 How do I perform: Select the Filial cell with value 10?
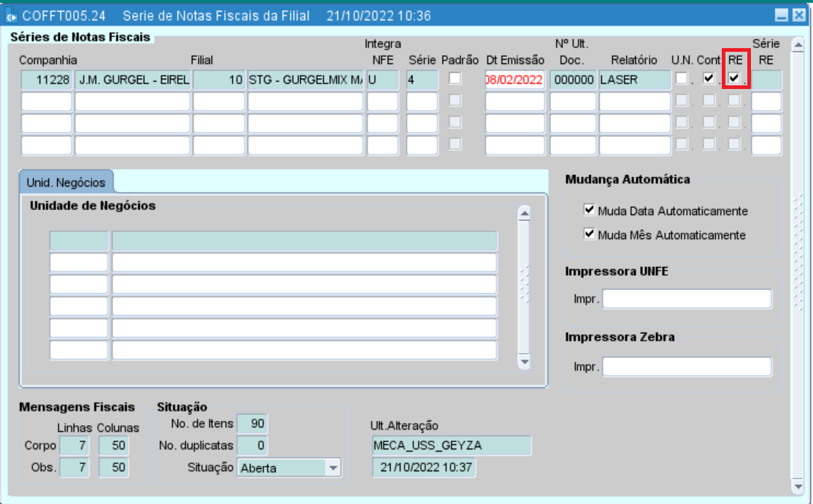tap(218, 80)
